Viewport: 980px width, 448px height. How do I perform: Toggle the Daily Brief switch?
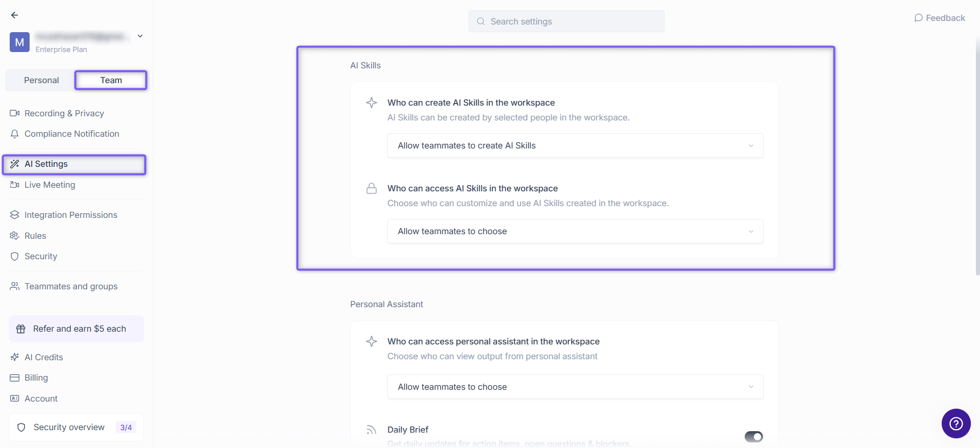point(753,437)
